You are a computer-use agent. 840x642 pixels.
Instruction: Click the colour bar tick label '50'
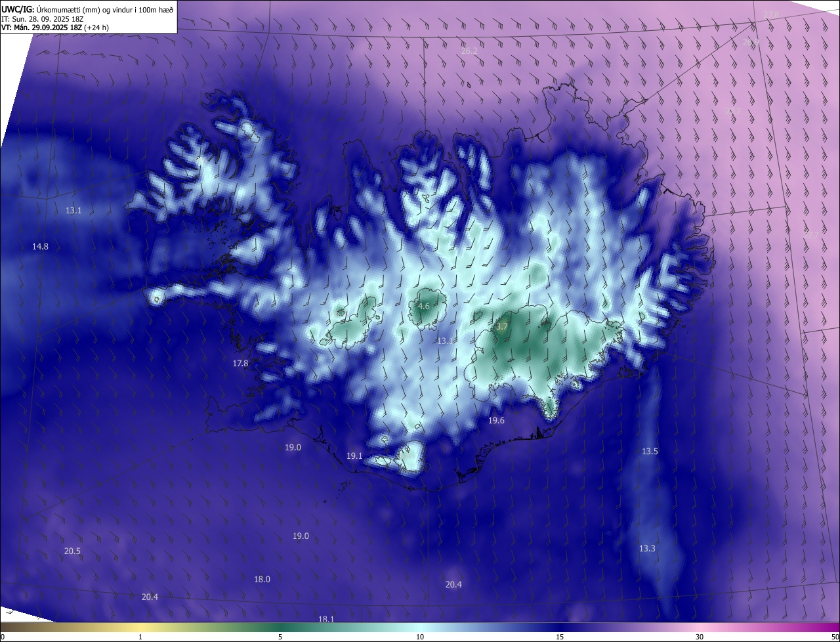pos(835,637)
